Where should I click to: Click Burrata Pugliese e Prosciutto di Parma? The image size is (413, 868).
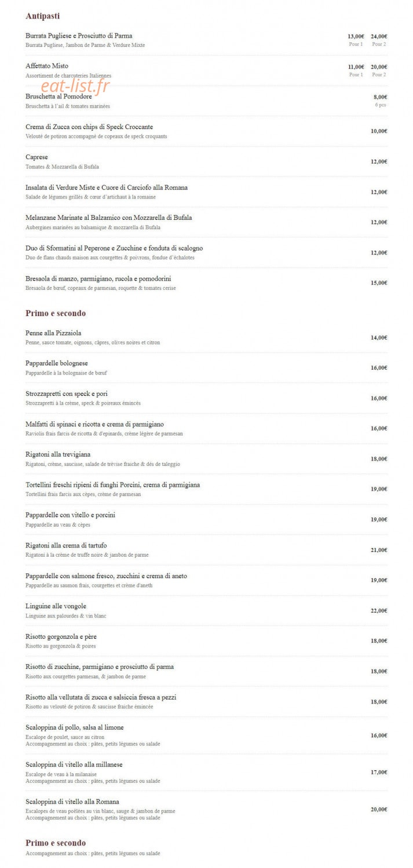[79, 36]
